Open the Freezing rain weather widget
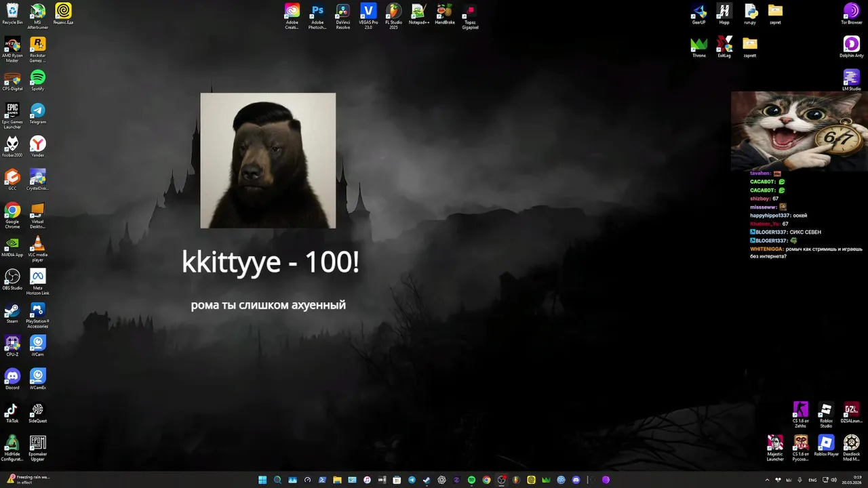868x488 pixels. point(27,480)
